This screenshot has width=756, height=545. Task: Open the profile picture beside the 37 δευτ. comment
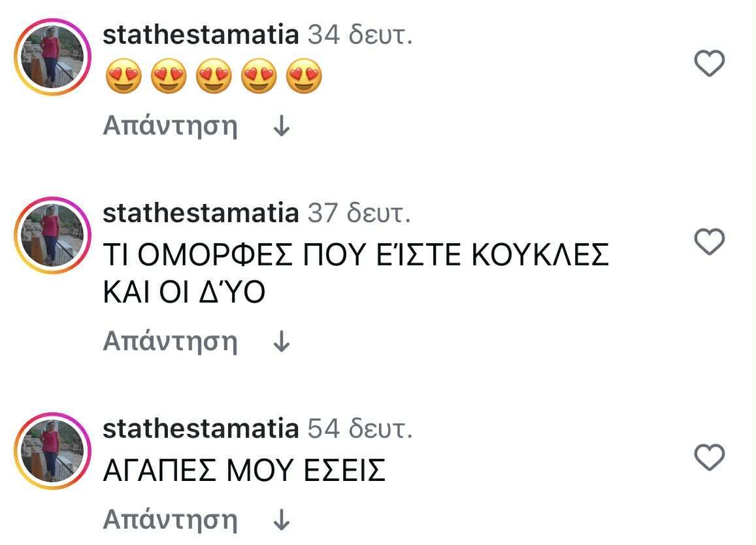click(x=52, y=235)
